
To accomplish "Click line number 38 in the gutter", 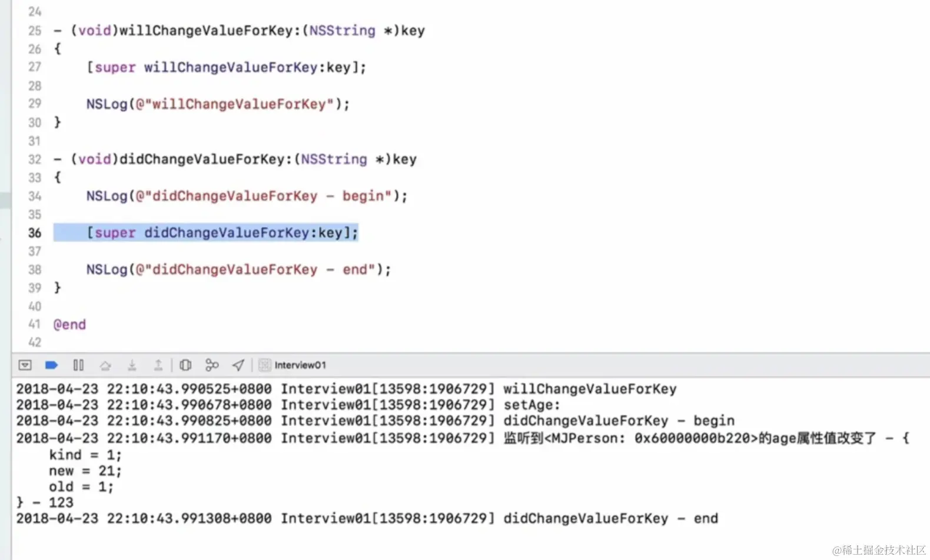I will click(35, 269).
